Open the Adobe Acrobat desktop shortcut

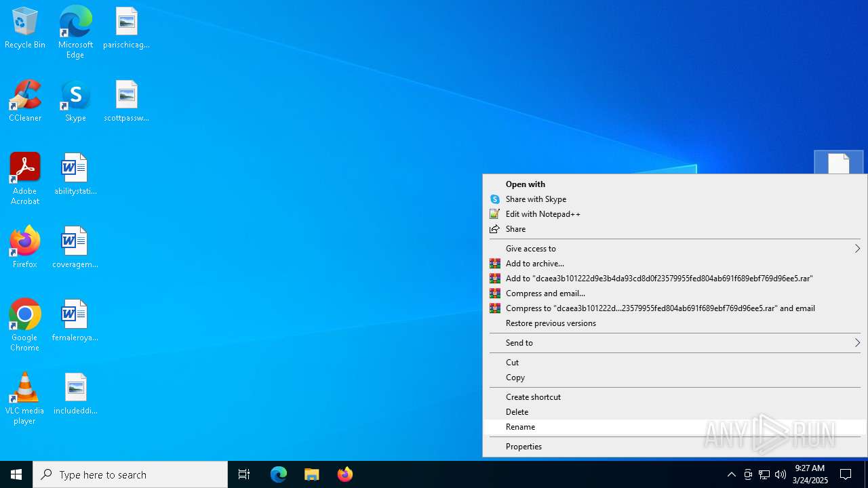point(25,179)
